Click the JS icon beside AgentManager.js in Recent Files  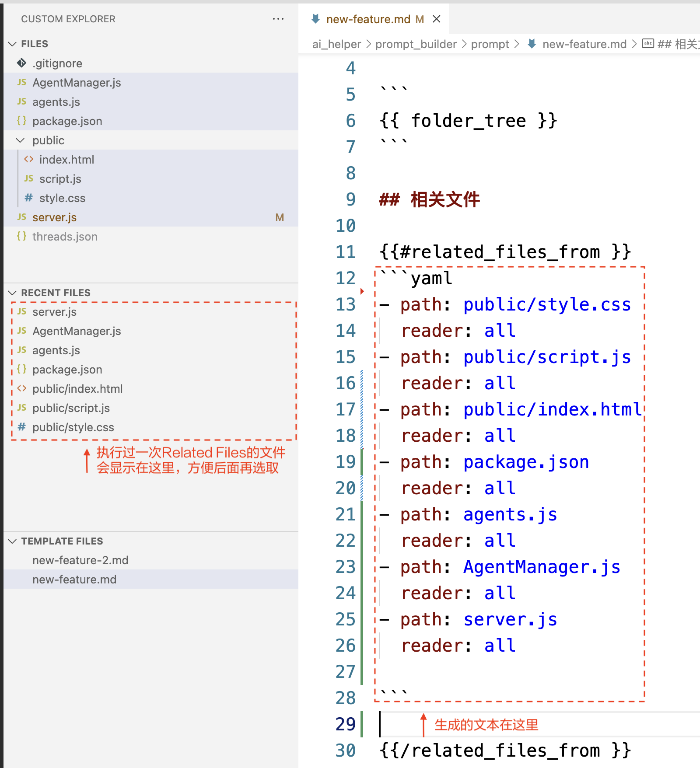(x=22, y=331)
